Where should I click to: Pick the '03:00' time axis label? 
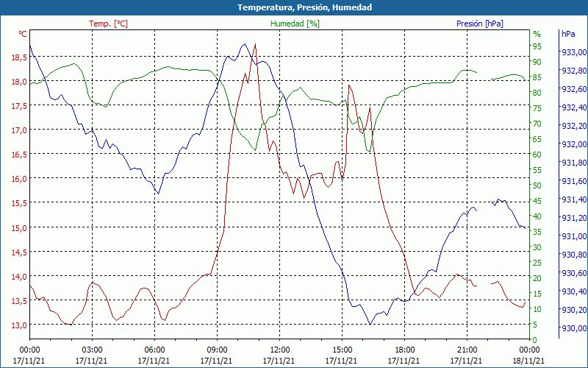[93, 350]
